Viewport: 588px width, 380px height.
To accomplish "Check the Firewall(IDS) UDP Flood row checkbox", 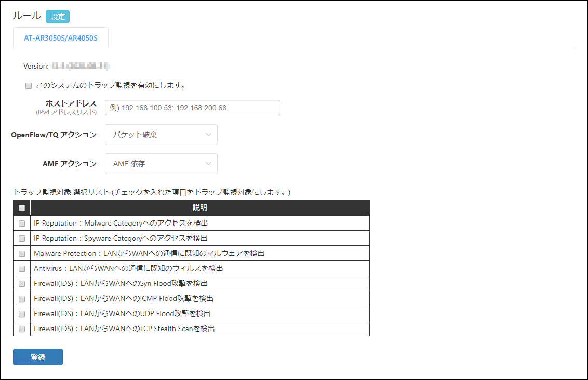I will [x=22, y=313].
